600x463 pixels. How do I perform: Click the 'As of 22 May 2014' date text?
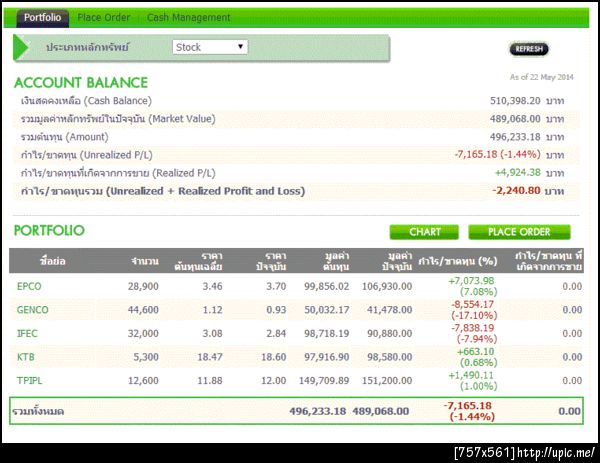(541, 77)
